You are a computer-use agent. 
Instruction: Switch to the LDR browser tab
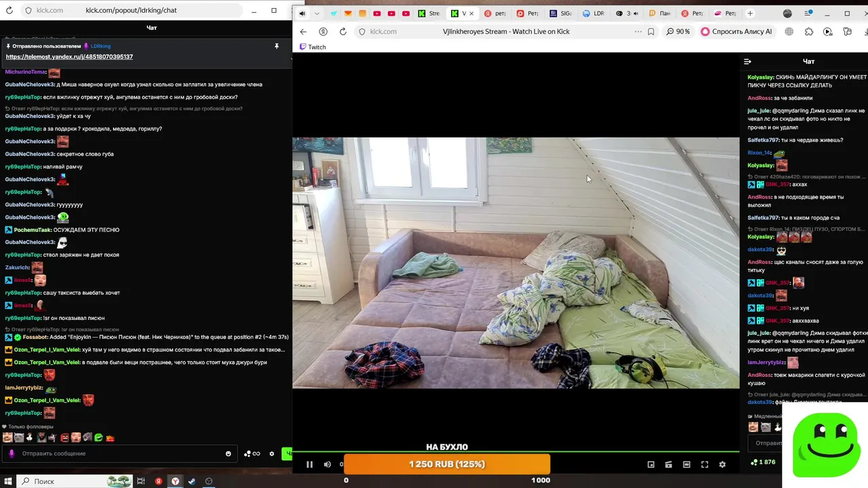[593, 14]
